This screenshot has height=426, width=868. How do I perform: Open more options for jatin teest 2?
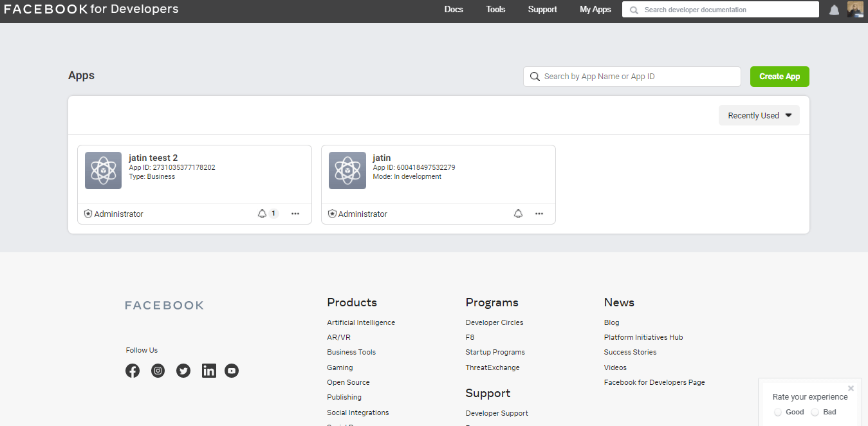(x=295, y=214)
